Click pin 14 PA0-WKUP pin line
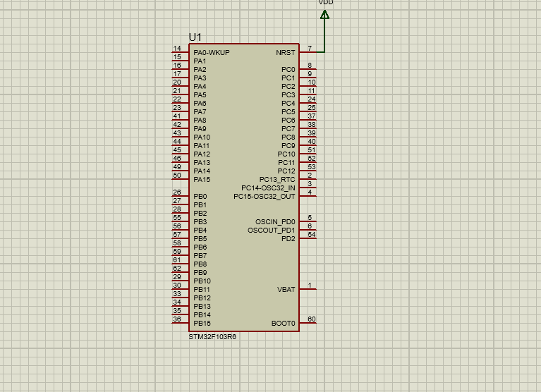Screen dimensions: 541x392 pos(181,52)
